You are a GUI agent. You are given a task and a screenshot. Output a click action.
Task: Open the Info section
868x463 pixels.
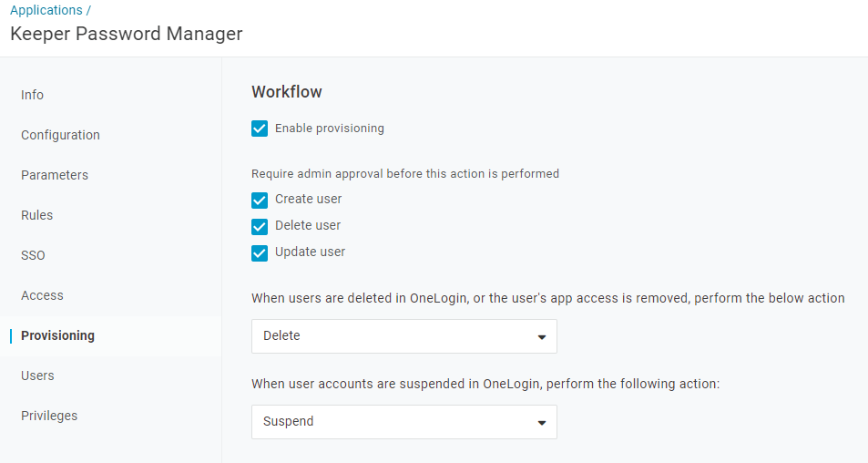[x=32, y=95]
